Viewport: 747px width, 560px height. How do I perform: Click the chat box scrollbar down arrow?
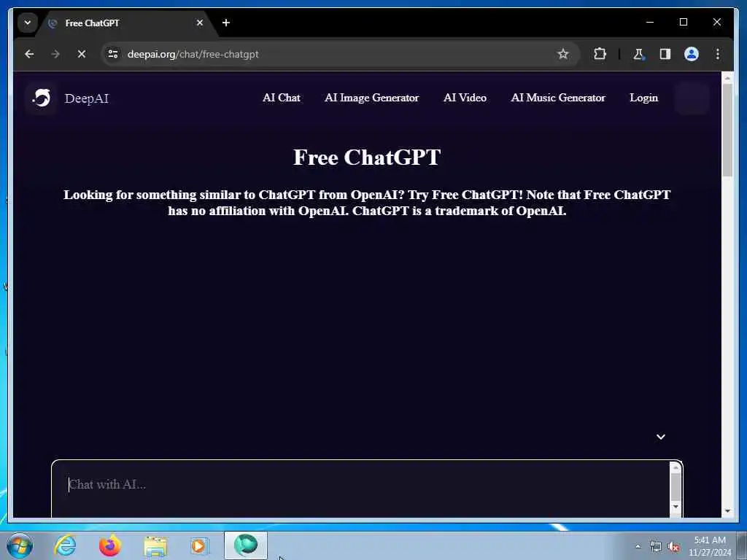click(676, 507)
